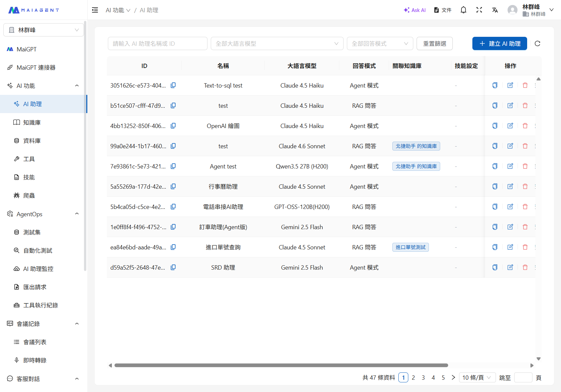The width and height of the screenshot is (561, 392).
Task: Collapse the sidebar with the hamburger icon
Action: pyautogui.click(x=95, y=10)
